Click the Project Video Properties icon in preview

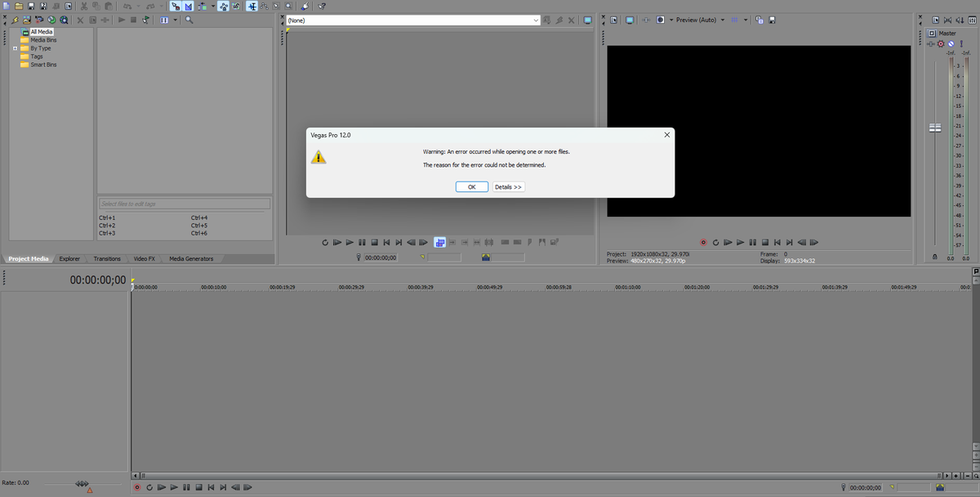click(612, 20)
